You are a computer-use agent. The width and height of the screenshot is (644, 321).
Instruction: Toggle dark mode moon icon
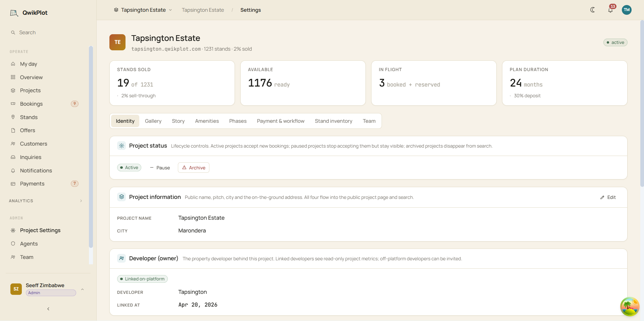(593, 10)
